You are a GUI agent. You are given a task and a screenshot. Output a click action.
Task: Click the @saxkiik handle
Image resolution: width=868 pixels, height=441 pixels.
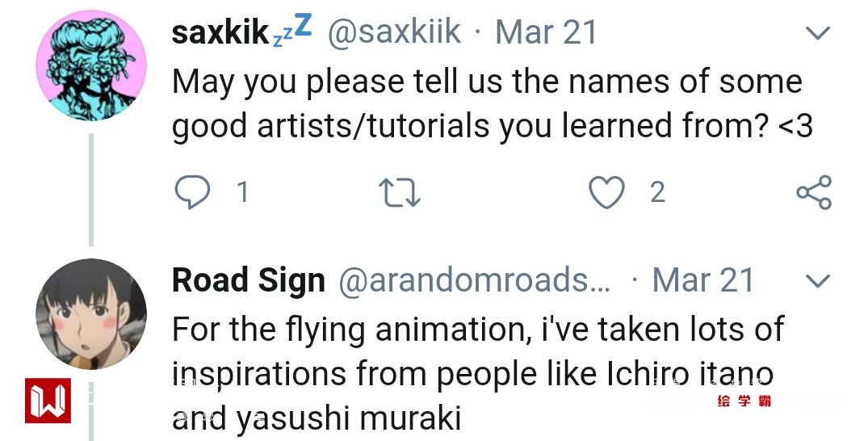(394, 32)
